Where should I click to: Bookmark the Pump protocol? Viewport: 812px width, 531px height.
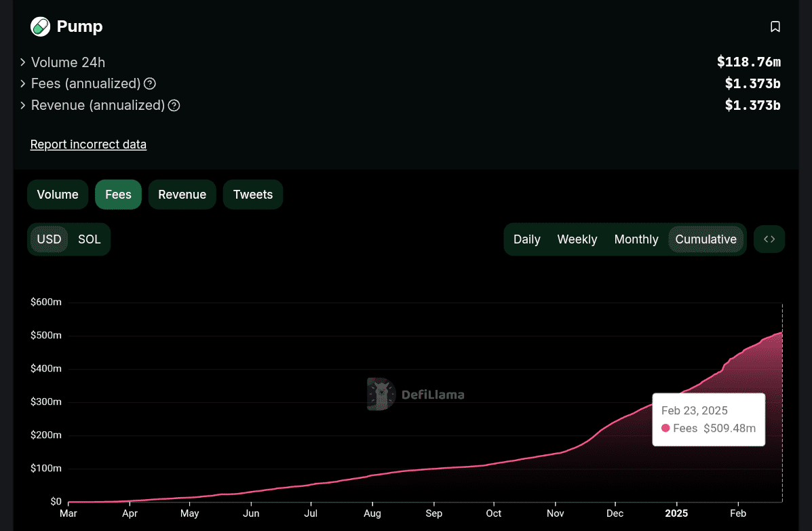tap(775, 26)
